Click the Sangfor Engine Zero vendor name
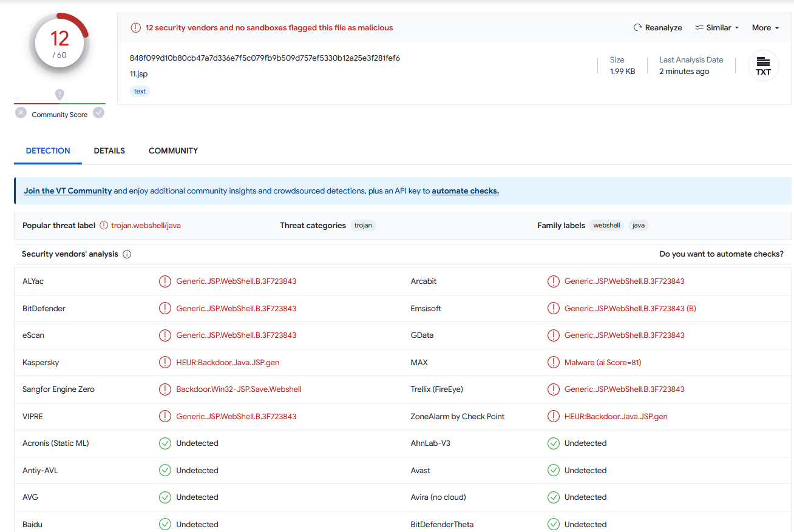Viewport: 794px width, 532px height. (58, 389)
